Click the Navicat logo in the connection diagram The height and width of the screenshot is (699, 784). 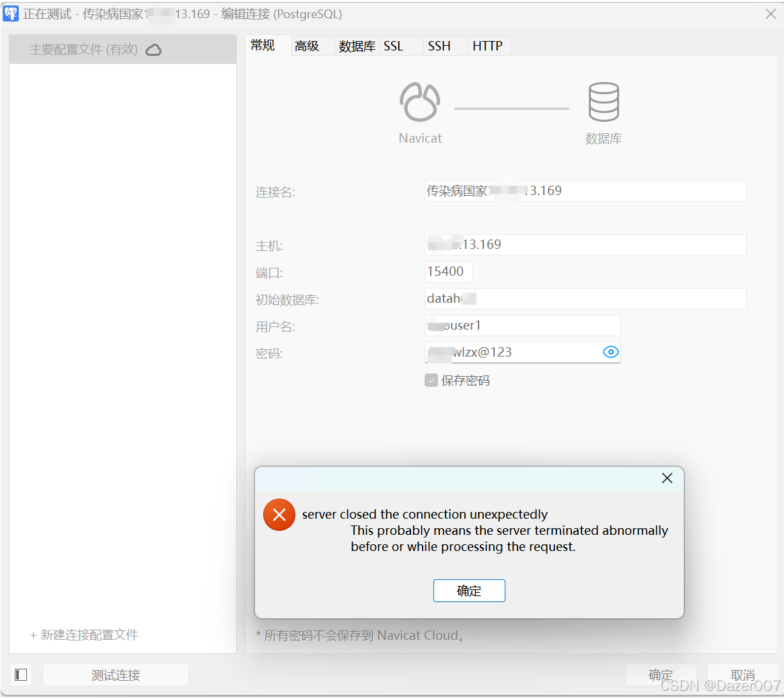click(420, 102)
